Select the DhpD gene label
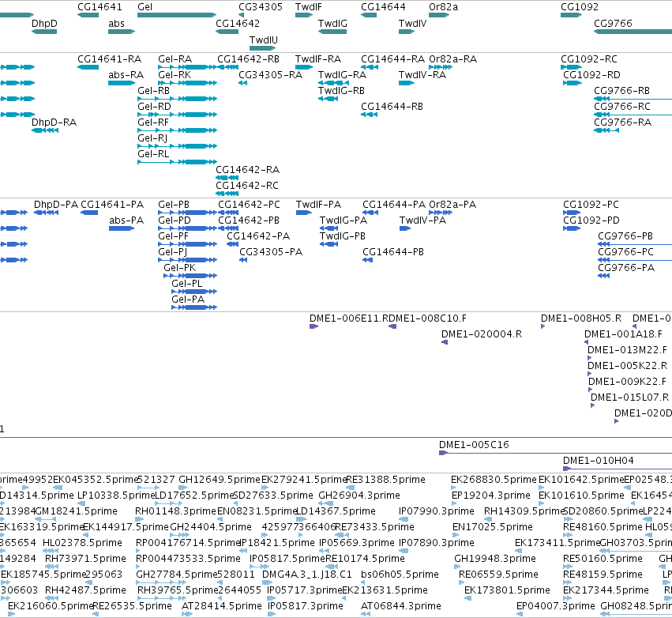The image size is (672, 618). coord(44,23)
